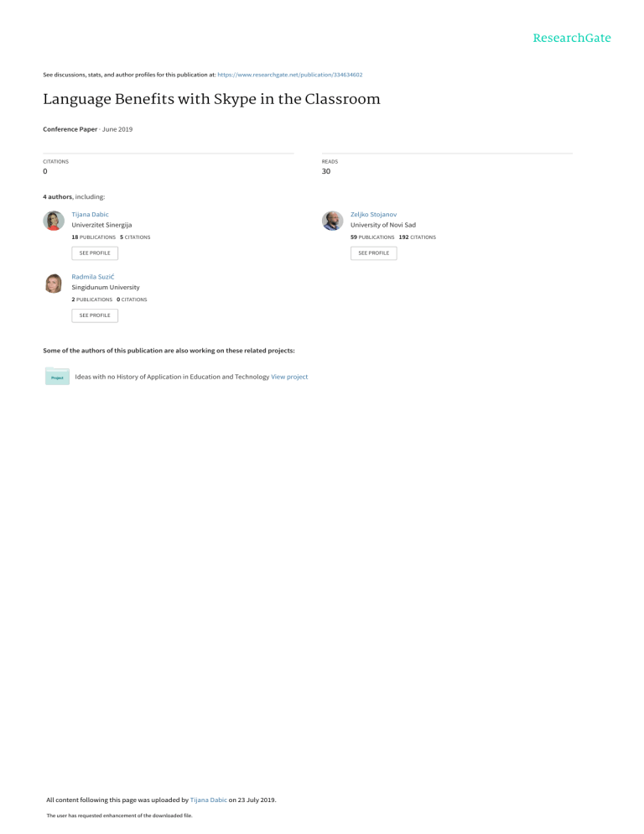The width and height of the screenshot is (644, 834).
Task: Open the View project link
Action: tap(289, 377)
